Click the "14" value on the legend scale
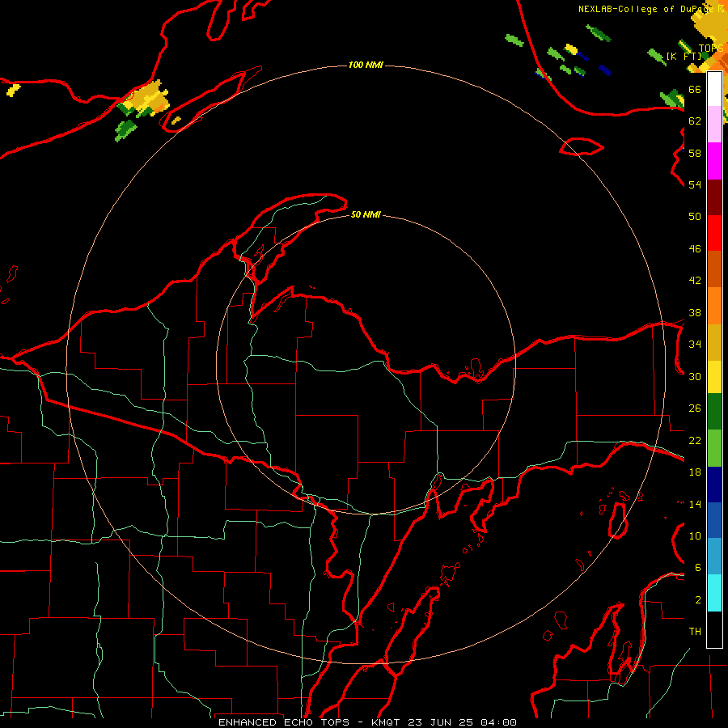Screen dimensions: 728x728 pyautogui.click(x=695, y=504)
